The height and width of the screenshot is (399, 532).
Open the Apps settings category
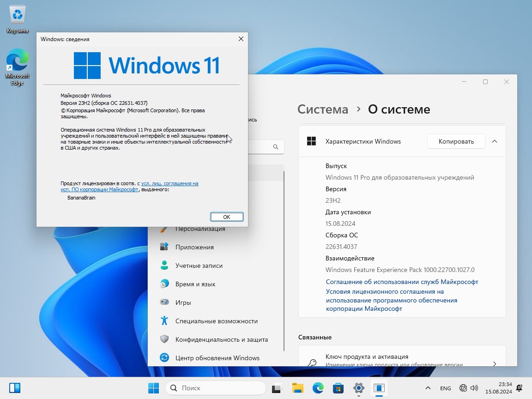(194, 247)
